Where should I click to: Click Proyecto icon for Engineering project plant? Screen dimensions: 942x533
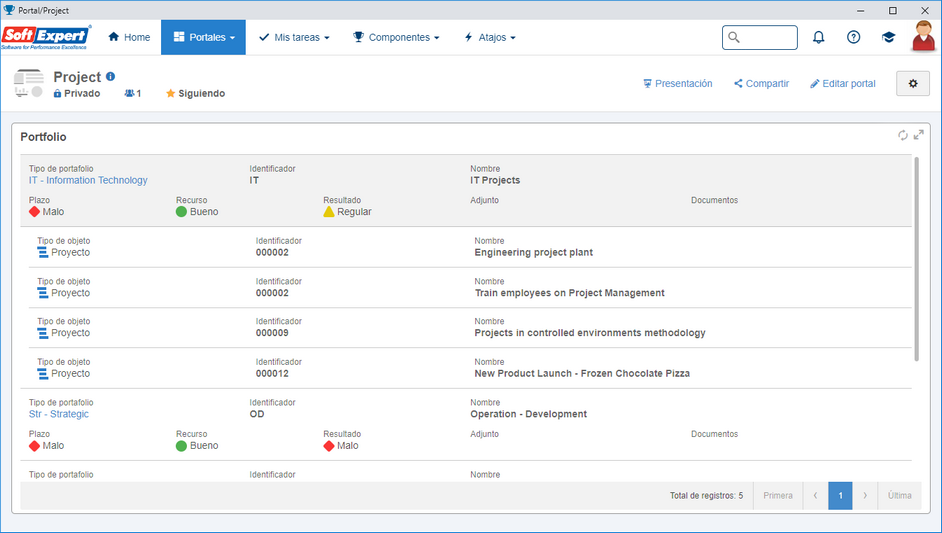[43, 252]
